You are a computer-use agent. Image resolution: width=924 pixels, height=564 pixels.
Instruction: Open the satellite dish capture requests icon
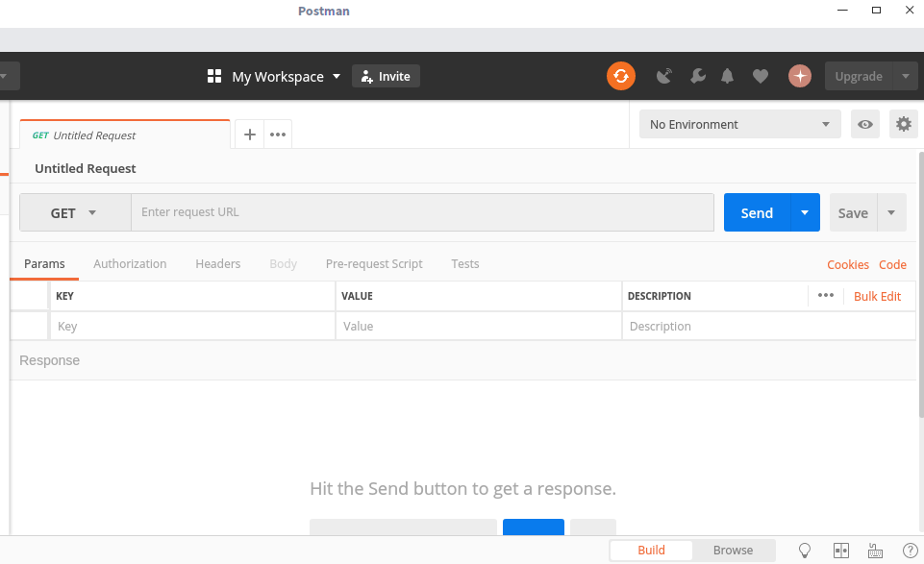click(x=663, y=76)
